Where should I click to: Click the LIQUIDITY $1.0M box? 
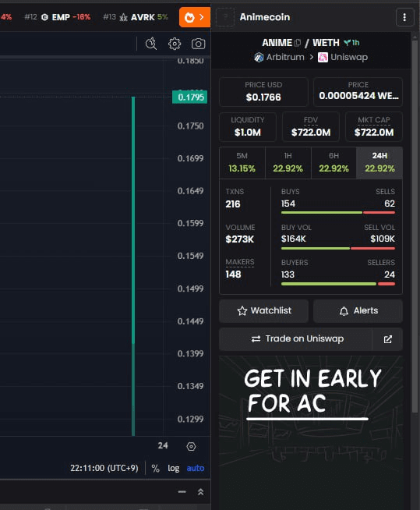(x=248, y=127)
